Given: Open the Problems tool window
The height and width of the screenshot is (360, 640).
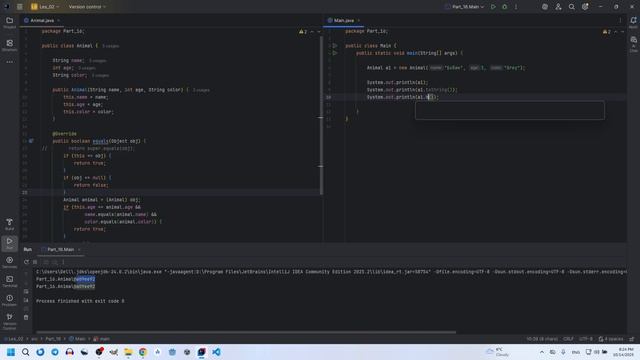Looking at the screenshot, I should point(9,300).
